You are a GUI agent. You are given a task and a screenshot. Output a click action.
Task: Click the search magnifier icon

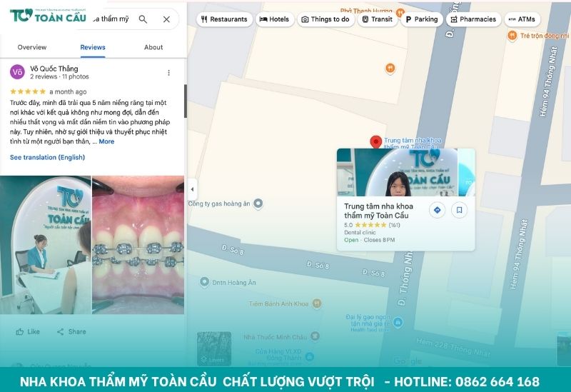point(143,19)
